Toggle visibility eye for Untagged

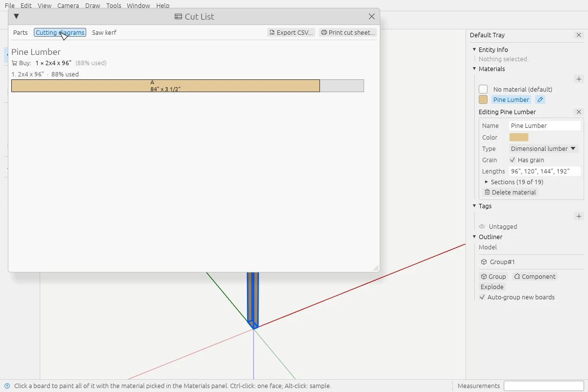click(x=482, y=226)
